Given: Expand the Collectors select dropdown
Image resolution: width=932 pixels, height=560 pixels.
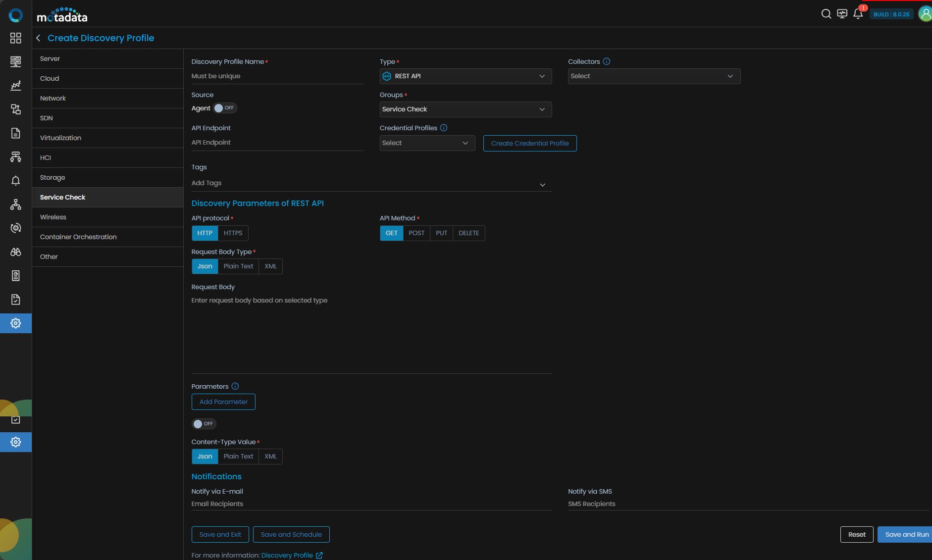Looking at the screenshot, I should 654,76.
